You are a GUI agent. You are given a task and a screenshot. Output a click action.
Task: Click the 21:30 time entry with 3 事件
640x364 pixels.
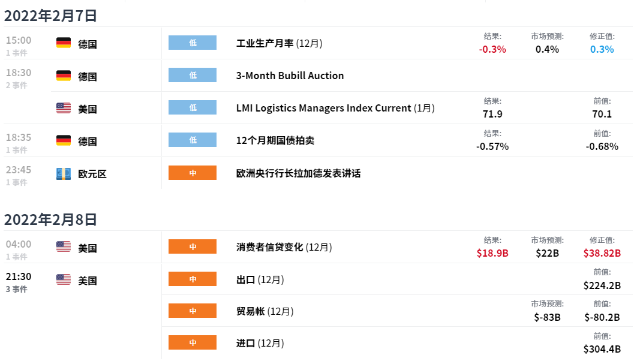coord(19,282)
